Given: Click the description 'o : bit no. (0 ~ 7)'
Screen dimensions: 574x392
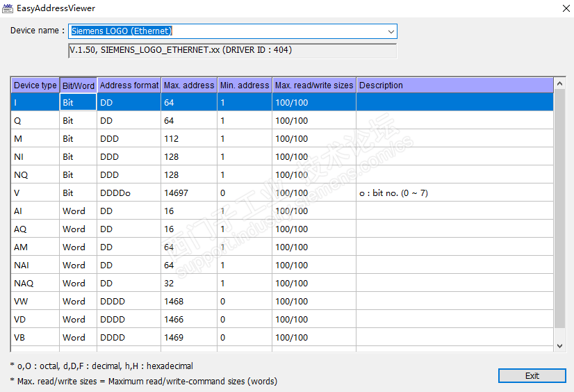Looking at the screenshot, I should (393, 193).
